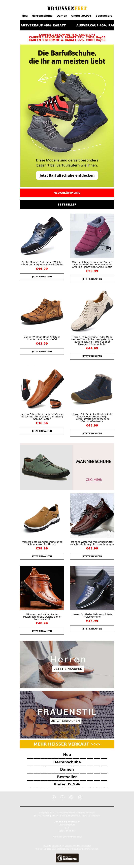The width and height of the screenshot is (134, 868).
Task: Click yellow MEHR HEISSER VERKAUF button
Action: [x=67, y=744]
